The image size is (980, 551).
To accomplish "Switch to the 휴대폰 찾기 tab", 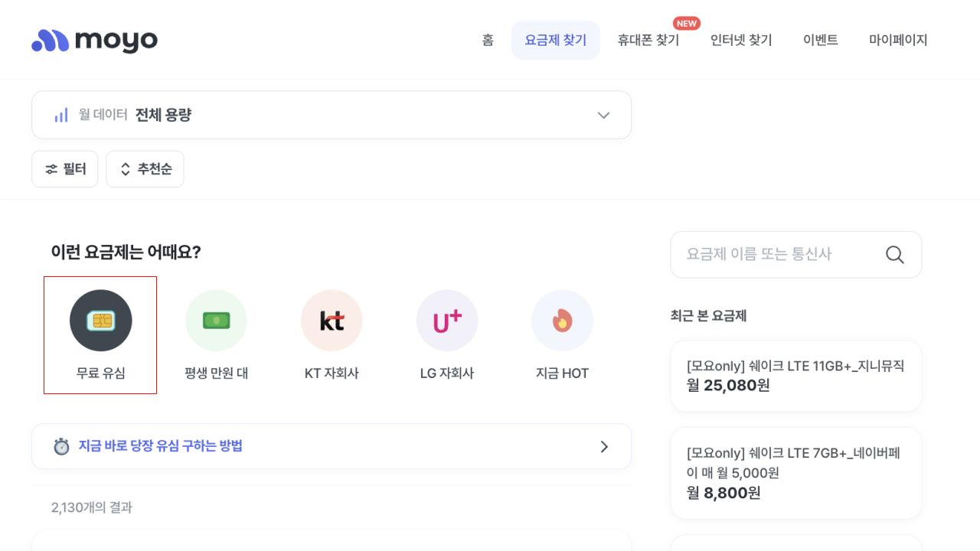I will click(648, 40).
